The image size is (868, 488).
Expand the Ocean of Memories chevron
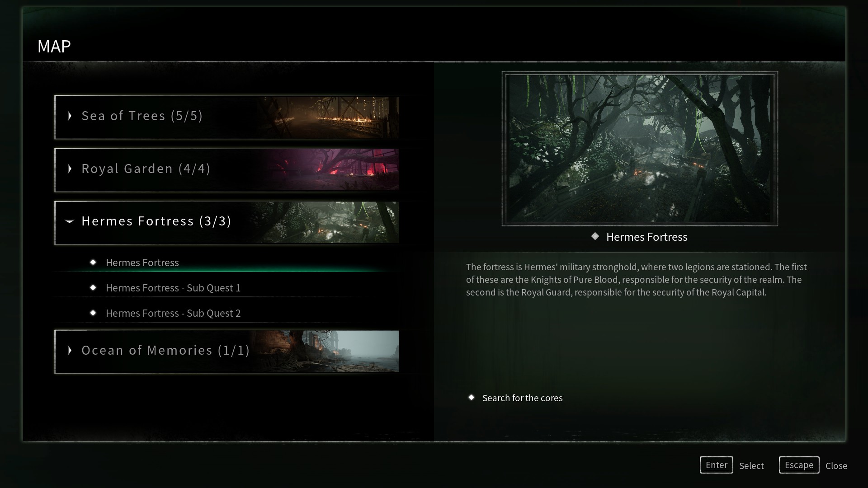[70, 351]
